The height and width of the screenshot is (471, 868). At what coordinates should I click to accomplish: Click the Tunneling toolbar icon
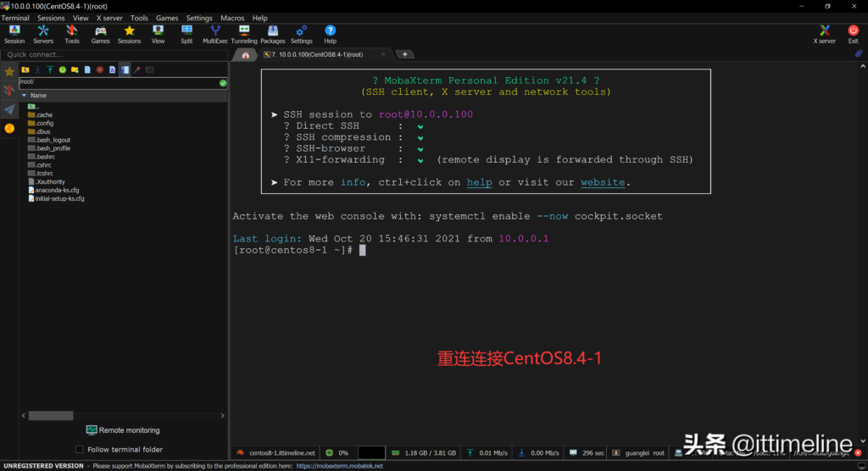click(244, 34)
